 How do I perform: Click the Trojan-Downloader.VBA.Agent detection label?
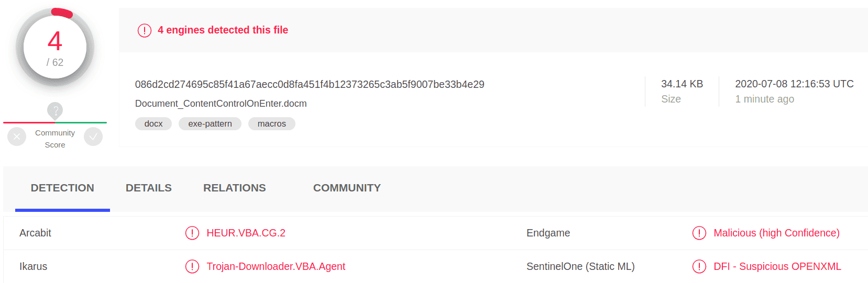click(276, 266)
